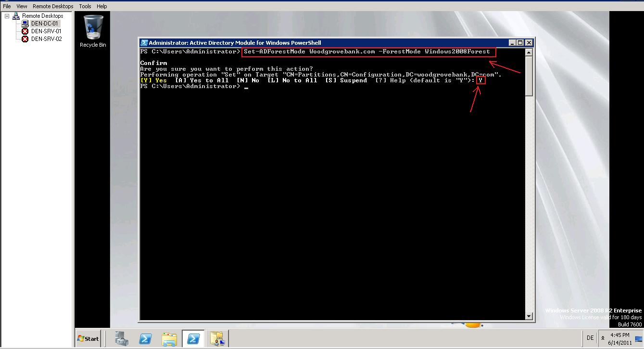The height and width of the screenshot is (349, 644).
Task: Open the View menu
Action: [22, 6]
